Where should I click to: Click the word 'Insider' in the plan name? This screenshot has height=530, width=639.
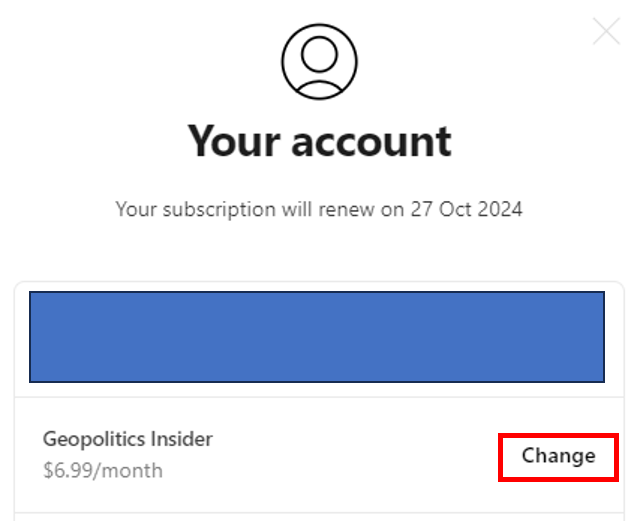(181, 439)
